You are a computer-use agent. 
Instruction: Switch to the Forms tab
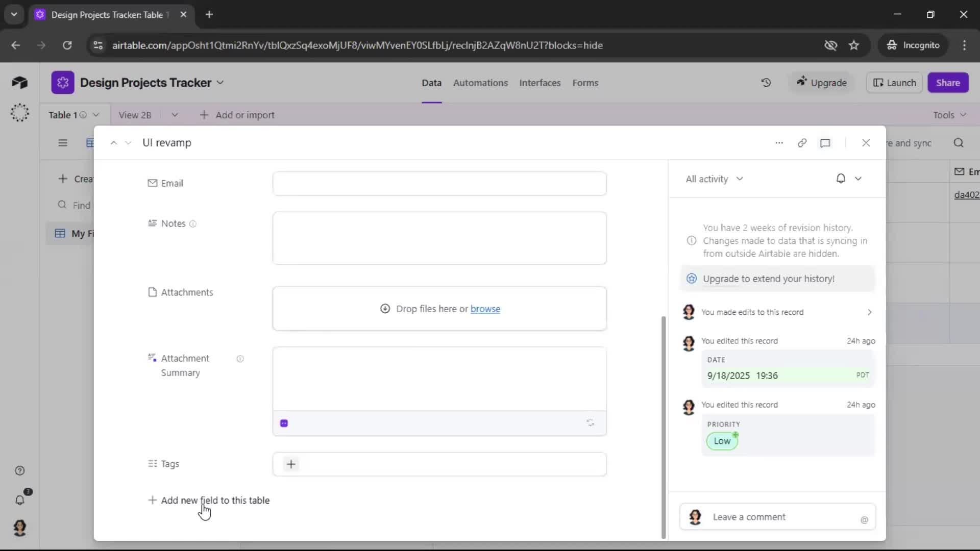click(585, 83)
